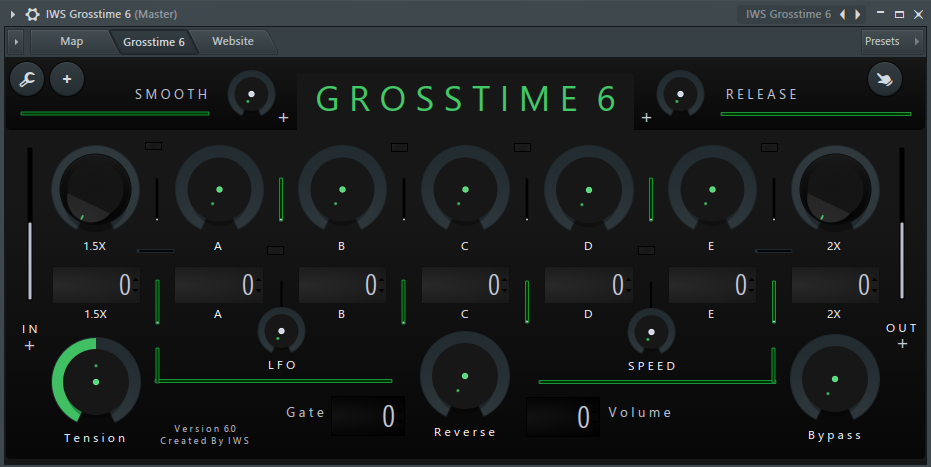The height and width of the screenshot is (467, 931).
Task: Click the Created By IWS text
Action: (x=205, y=441)
